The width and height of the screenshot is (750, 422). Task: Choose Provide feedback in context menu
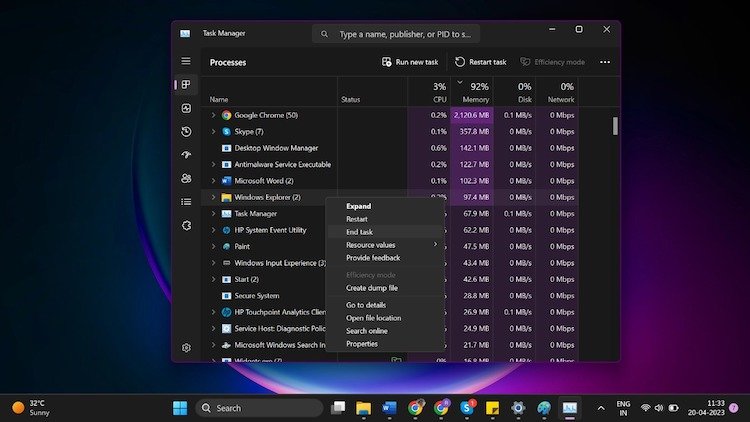[x=385, y=258]
